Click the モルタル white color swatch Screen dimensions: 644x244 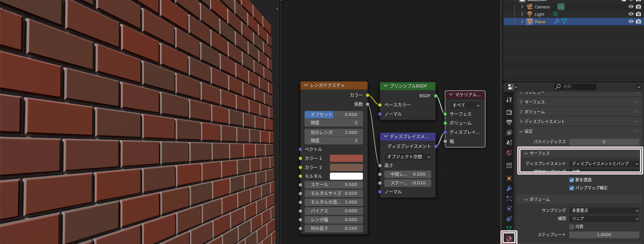tap(346, 176)
